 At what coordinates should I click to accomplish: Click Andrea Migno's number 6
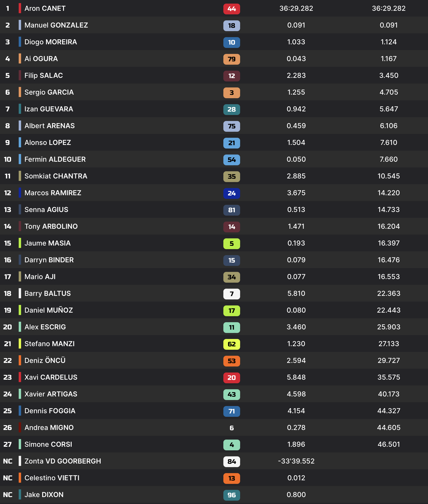[231, 428]
